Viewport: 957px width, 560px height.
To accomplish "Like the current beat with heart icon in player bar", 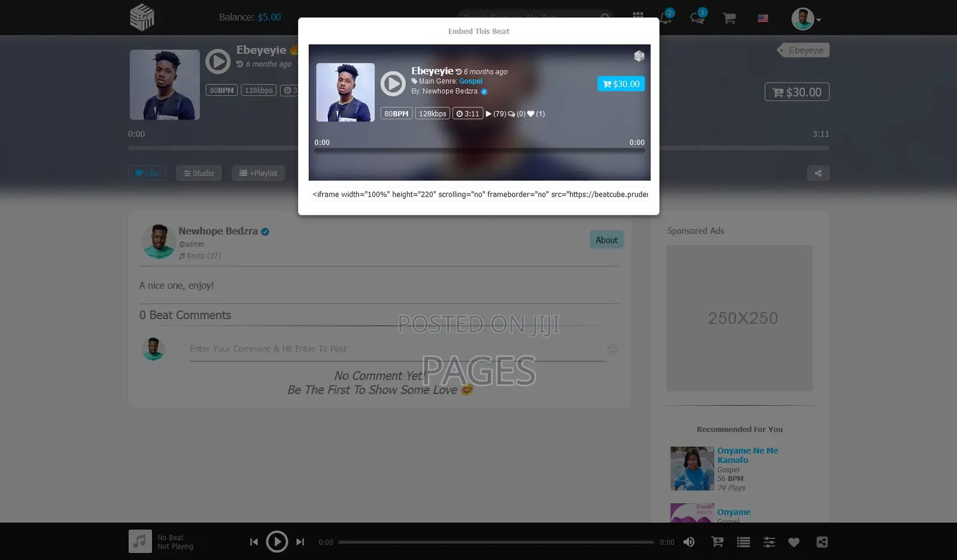I will pos(794,542).
